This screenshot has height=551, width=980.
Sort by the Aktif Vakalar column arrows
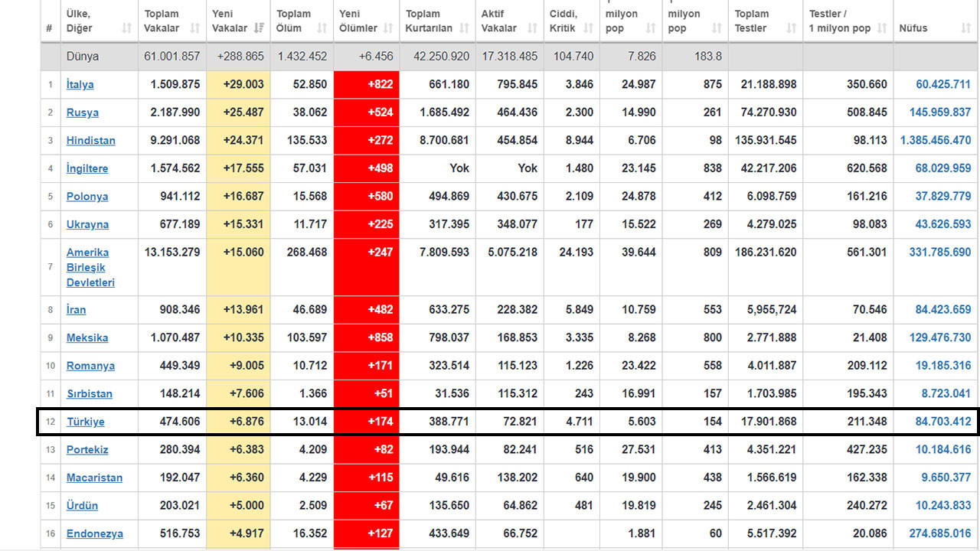[531, 28]
